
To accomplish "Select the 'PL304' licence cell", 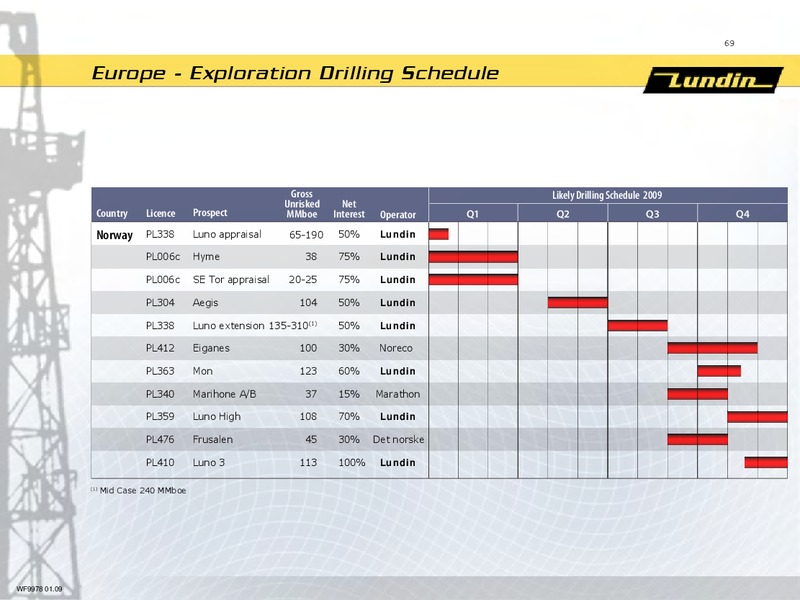I will (x=160, y=303).
